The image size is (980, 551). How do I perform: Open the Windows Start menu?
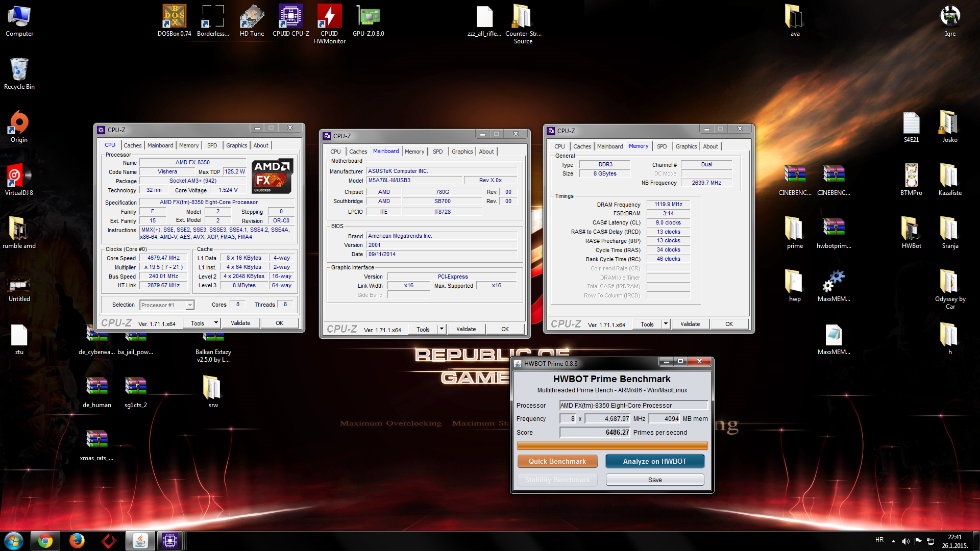(x=14, y=540)
